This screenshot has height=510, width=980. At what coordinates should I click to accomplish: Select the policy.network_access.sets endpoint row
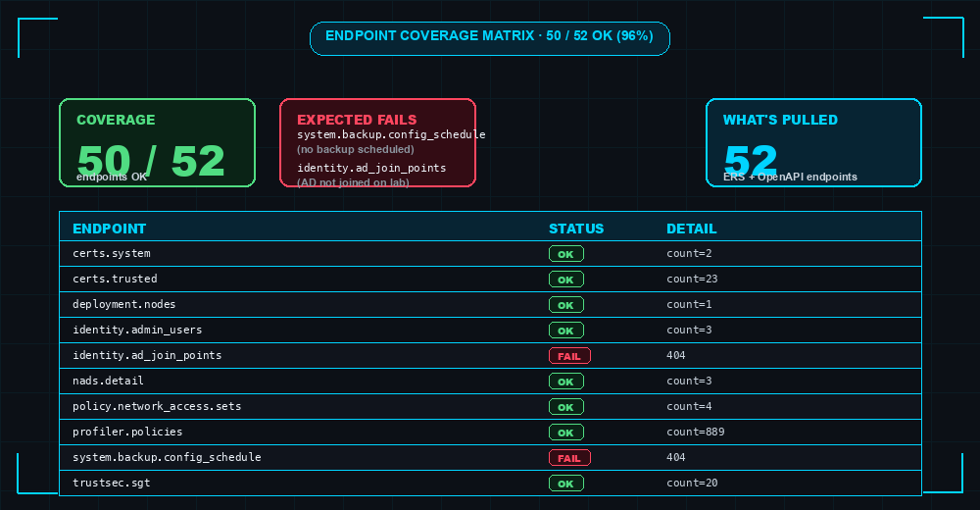point(491,407)
